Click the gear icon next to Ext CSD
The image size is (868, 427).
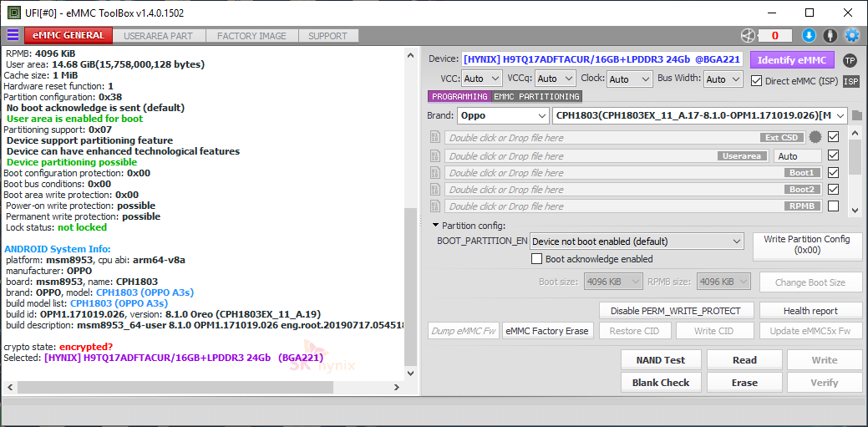(x=815, y=137)
